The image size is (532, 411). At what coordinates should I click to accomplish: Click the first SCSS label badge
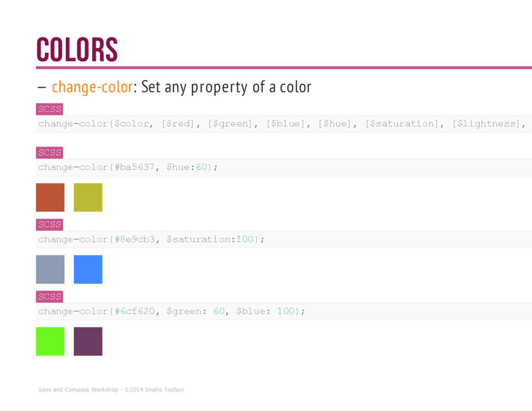(49, 109)
